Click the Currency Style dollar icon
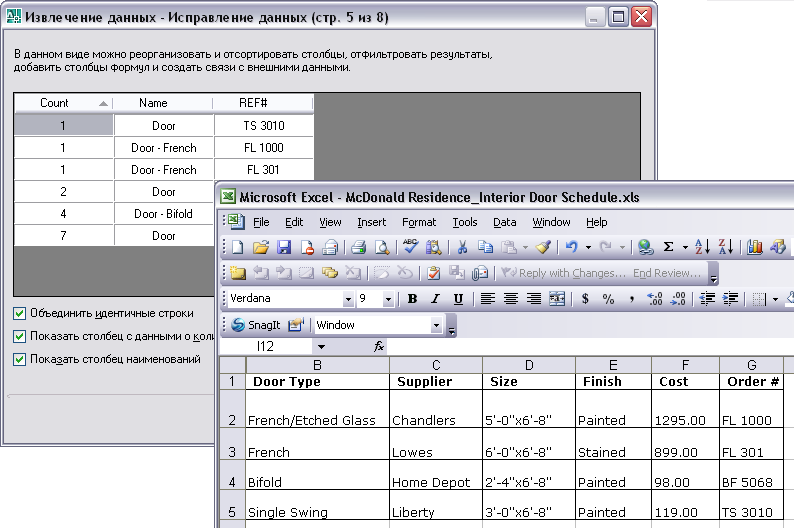 click(585, 299)
